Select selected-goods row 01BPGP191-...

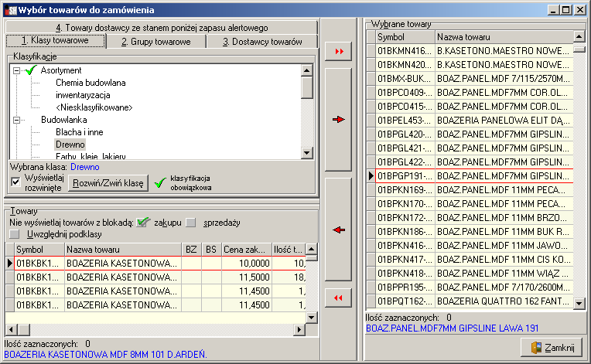point(470,175)
